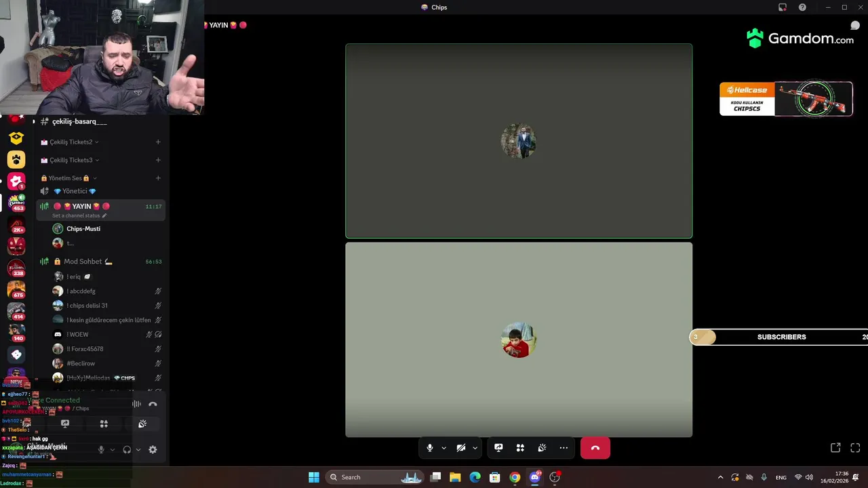The height and width of the screenshot is (488, 868).
Task: Open Google Chrome from taskbar
Action: coord(515,477)
